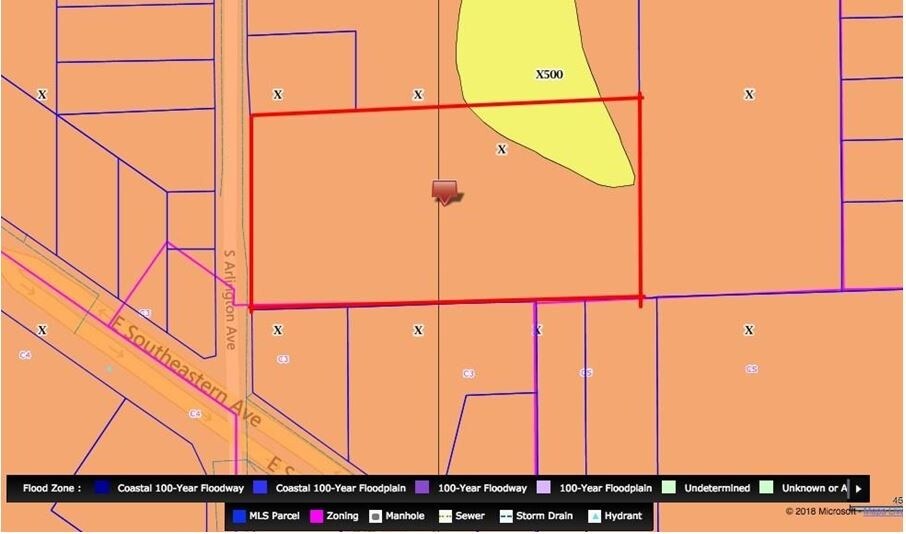Toggle the Storm Drain layer icon
This screenshot has height=534, width=906.
(506, 516)
